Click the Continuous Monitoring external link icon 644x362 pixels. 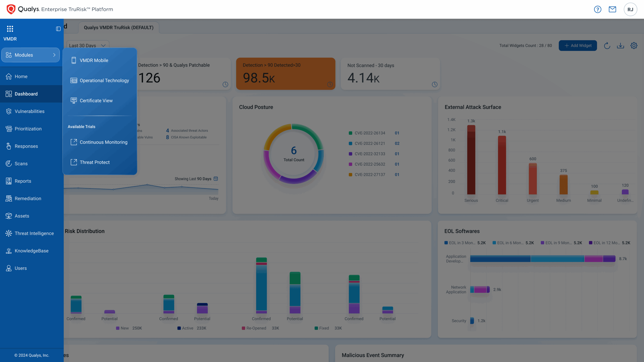(x=74, y=142)
